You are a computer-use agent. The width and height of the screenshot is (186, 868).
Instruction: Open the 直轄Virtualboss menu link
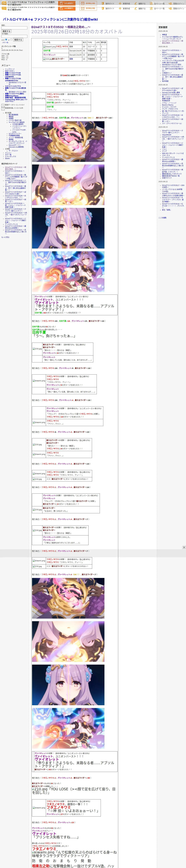(x=12, y=96)
